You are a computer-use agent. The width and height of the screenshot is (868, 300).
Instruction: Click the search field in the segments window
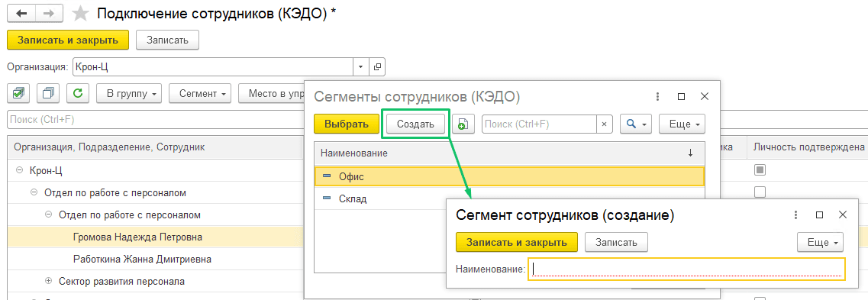click(x=540, y=124)
